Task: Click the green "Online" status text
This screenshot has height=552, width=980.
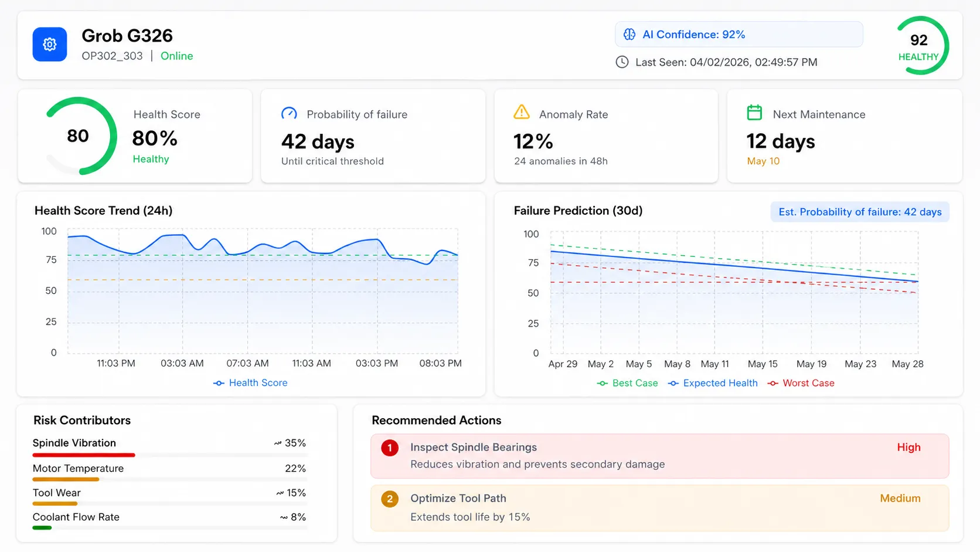Action: coord(176,56)
